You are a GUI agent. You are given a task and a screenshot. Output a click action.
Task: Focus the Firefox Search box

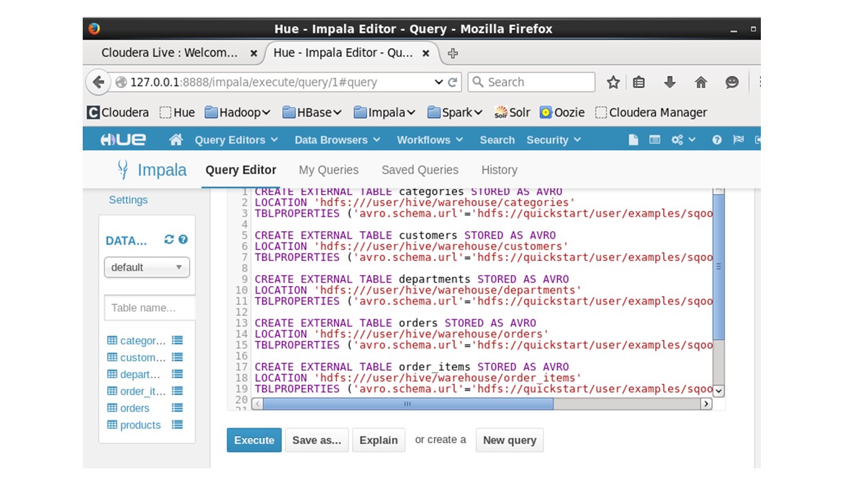point(531,82)
